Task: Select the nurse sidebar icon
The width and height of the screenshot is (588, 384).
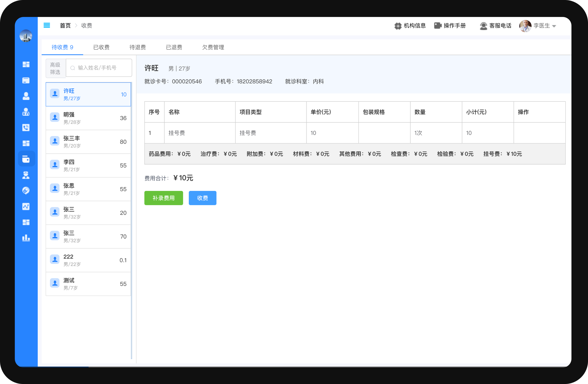Action: click(x=26, y=175)
